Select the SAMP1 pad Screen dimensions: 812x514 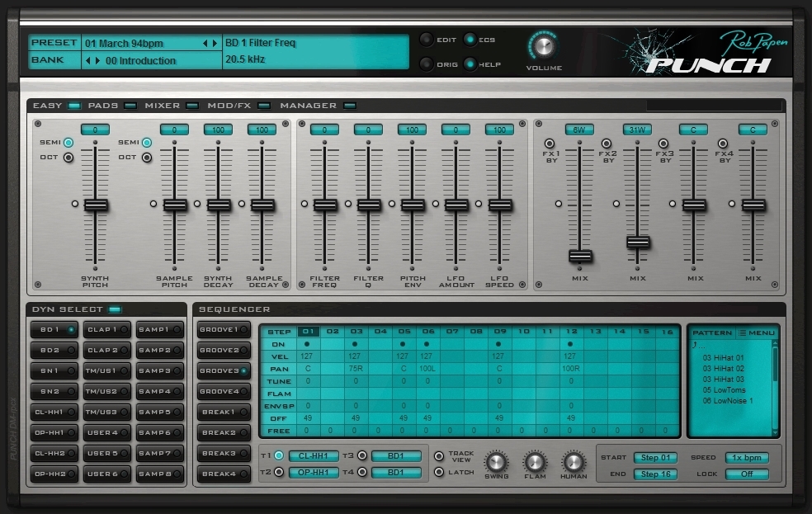159,329
